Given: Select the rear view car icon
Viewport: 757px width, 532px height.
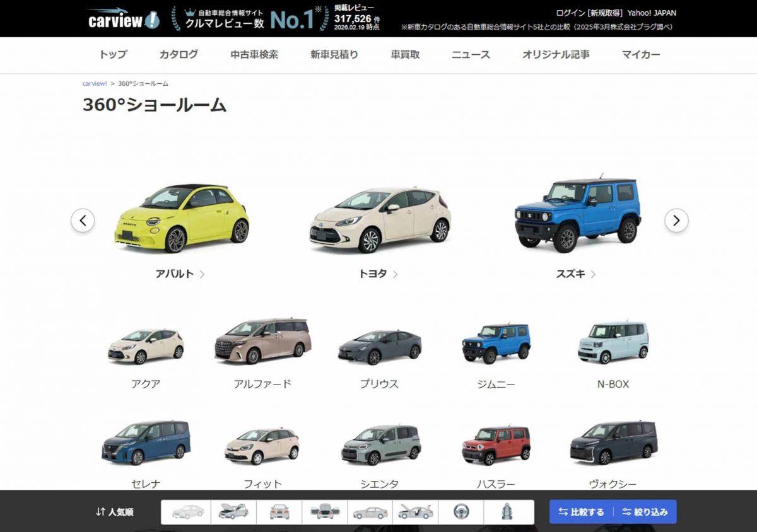Looking at the screenshot, I should (x=279, y=512).
